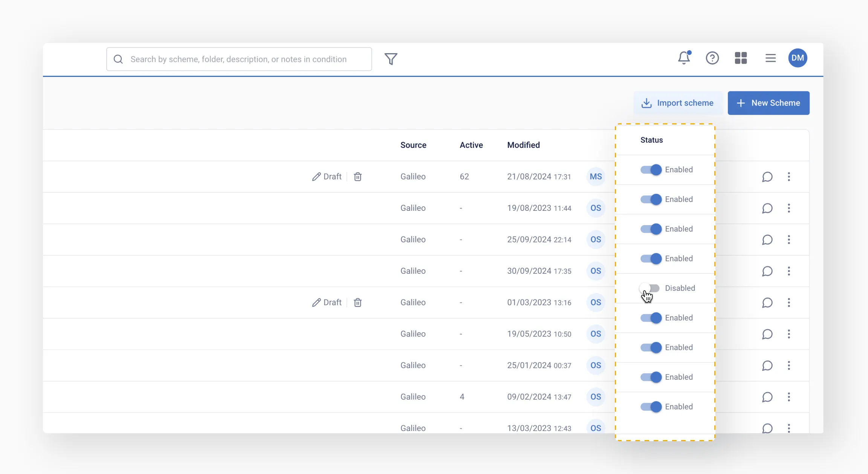Image resolution: width=868 pixels, height=474 pixels.
Task: Select the active count 62
Action: [x=464, y=176]
